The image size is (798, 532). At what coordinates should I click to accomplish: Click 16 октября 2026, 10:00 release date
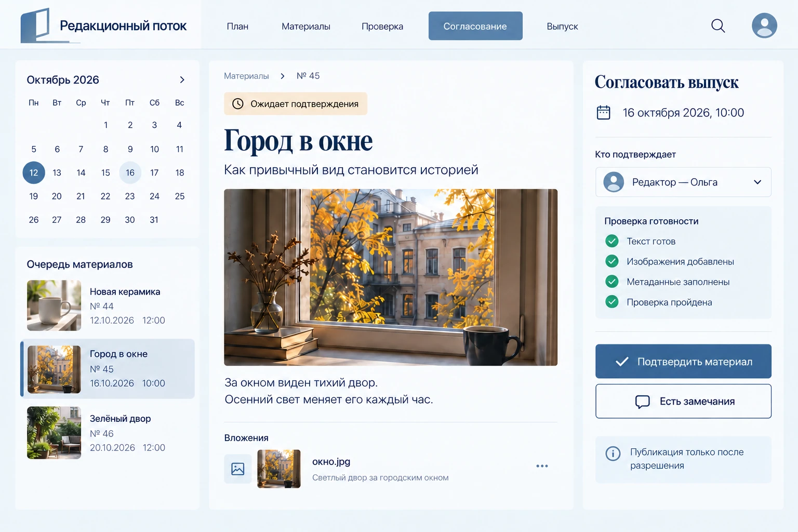(683, 113)
